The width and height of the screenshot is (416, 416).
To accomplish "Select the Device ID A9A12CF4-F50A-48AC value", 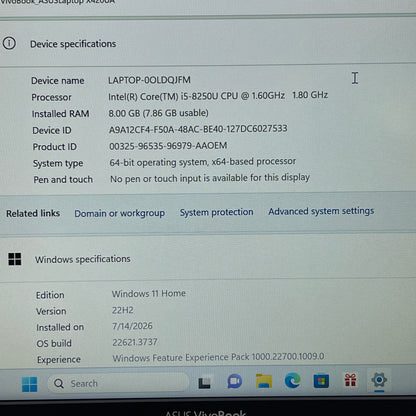I will [x=198, y=129].
